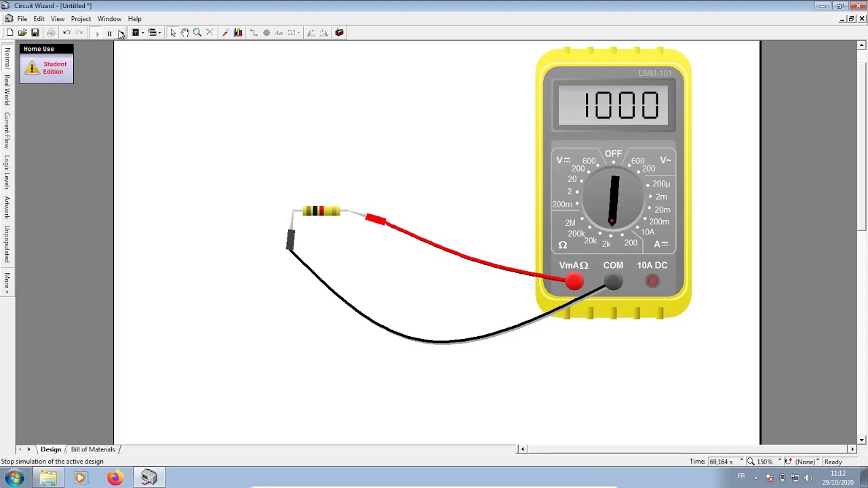The height and width of the screenshot is (488, 868).
Task: Click the multimeter LCD display reading 1000
Action: pos(614,106)
